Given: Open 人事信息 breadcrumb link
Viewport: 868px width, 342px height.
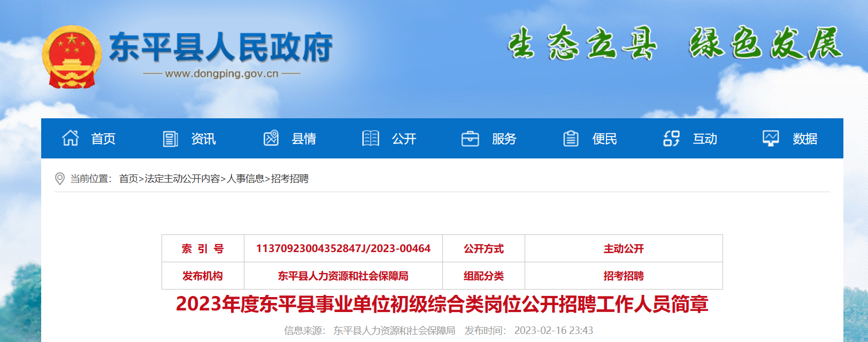Looking at the screenshot, I should click(x=245, y=179).
